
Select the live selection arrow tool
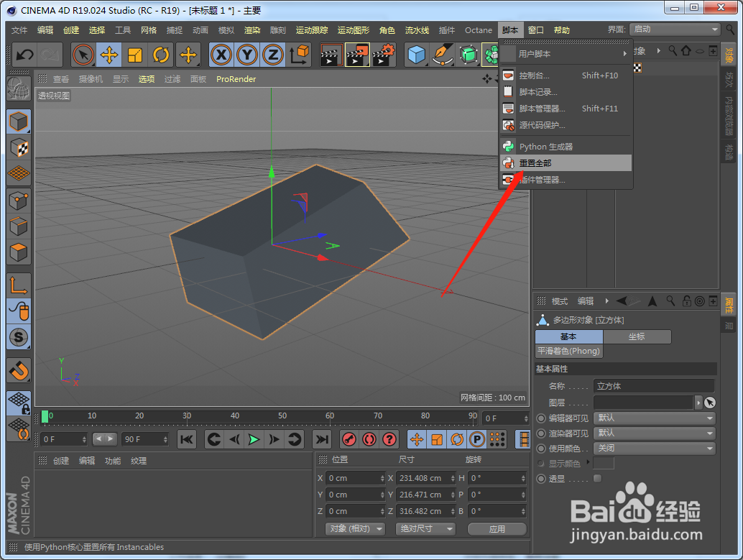point(83,55)
